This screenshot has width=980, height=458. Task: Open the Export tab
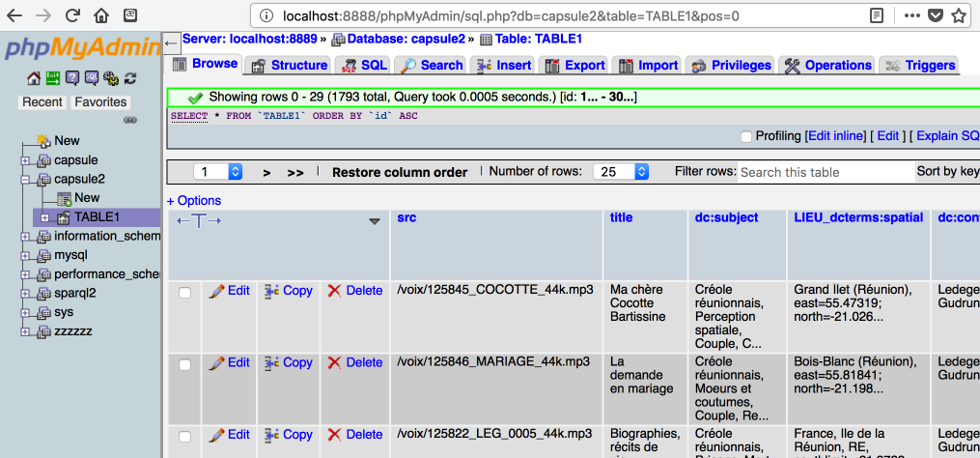574,65
